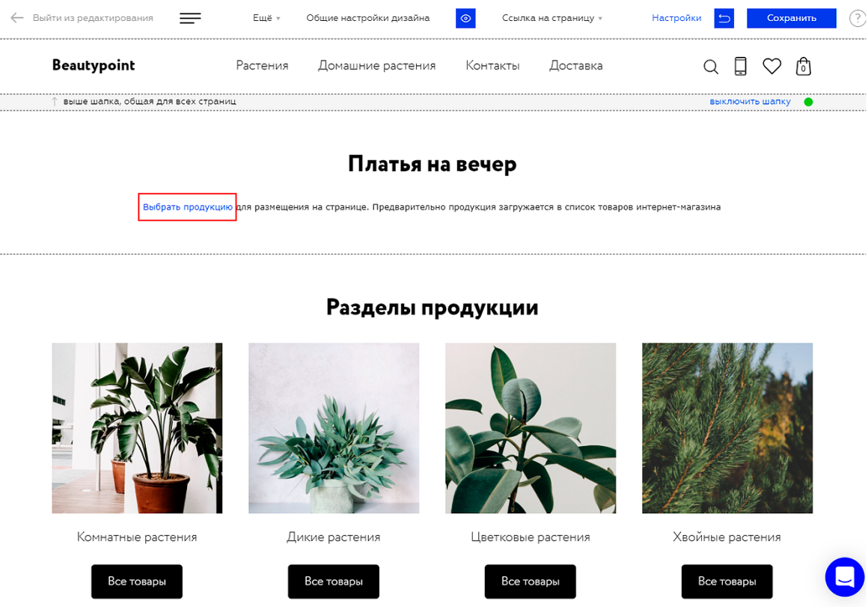Click "Все товары" under Дикие растения
Screen dimensions: 868x607
click(x=334, y=582)
